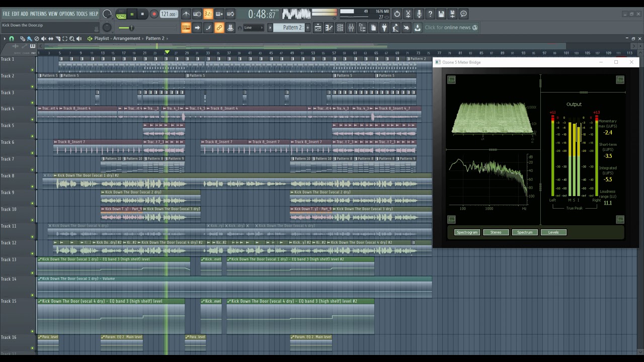Open the audio recording microphone button
644x362 pixels.
pos(419,14)
